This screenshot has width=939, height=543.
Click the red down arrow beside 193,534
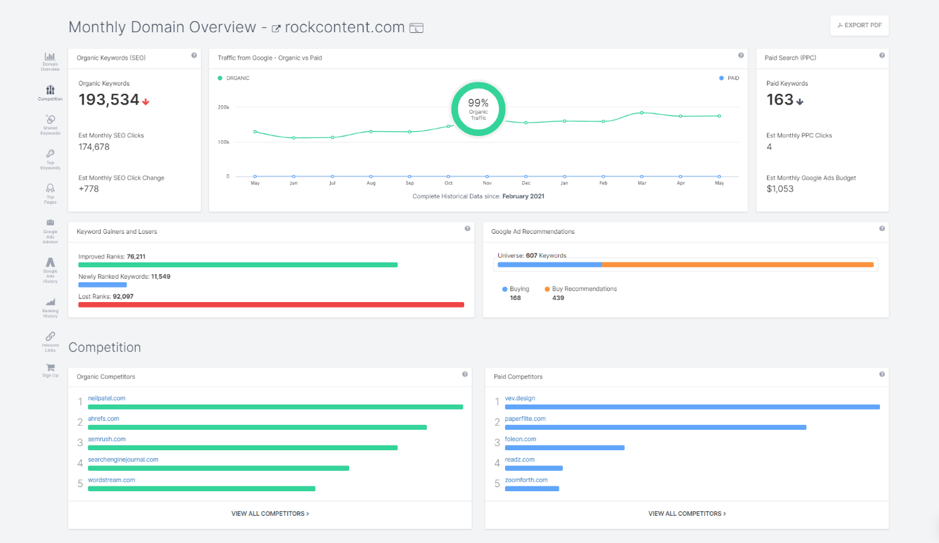click(146, 102)
